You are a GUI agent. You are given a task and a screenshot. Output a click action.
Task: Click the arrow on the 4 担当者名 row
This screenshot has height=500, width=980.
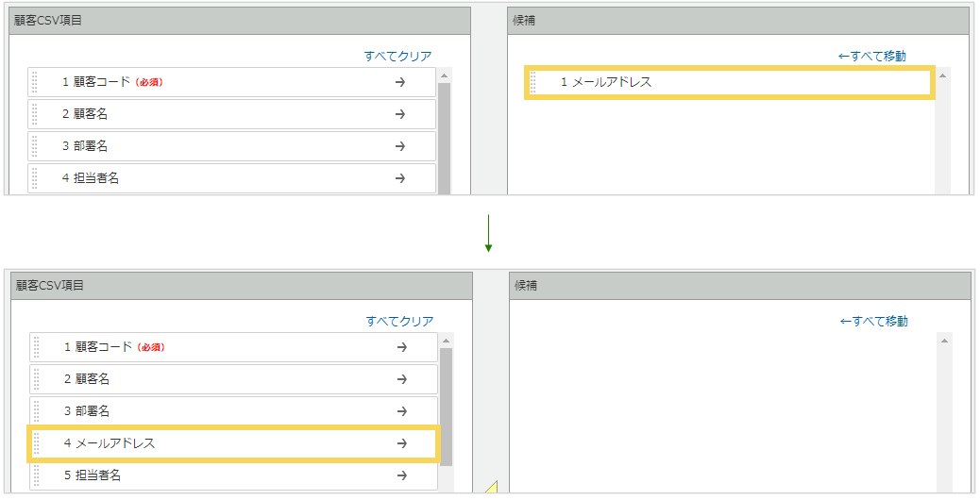399,178
